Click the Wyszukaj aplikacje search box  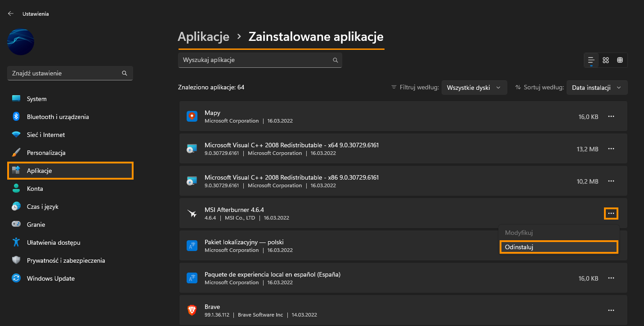[x=260, y=60]
